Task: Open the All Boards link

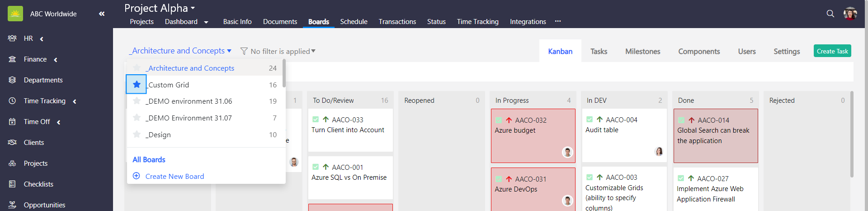Action: (149, 159)
